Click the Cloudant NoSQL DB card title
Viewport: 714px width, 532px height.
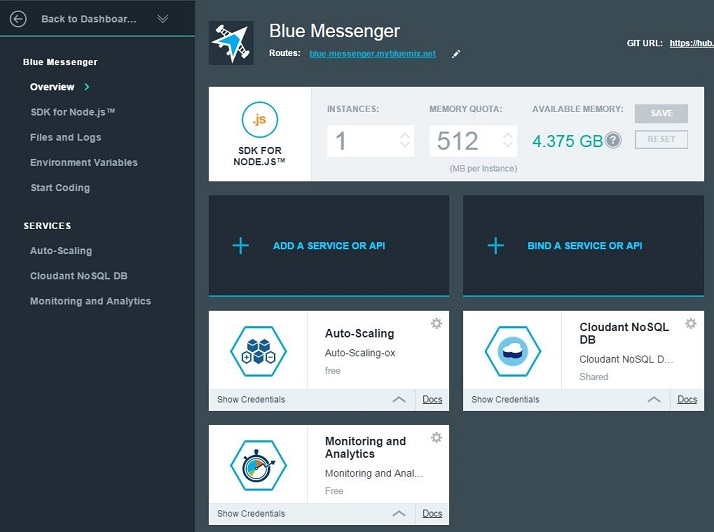pos(624,333)
